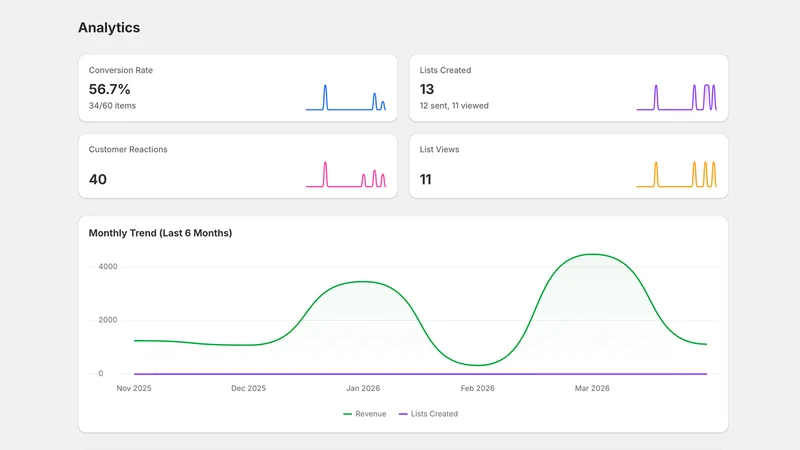The image size is (800, 450).
Task: Click the 4000 y-axis label
Action: point(108,266)
